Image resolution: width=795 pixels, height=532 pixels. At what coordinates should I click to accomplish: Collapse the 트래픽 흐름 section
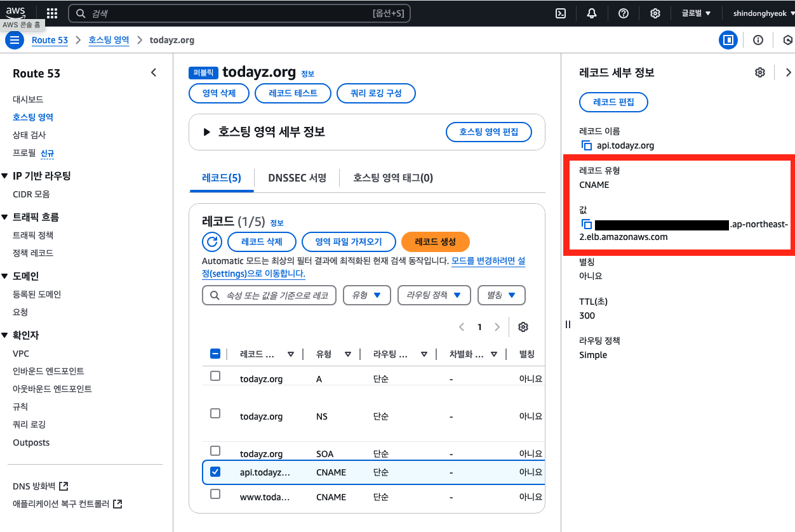(x=4, y=217)
